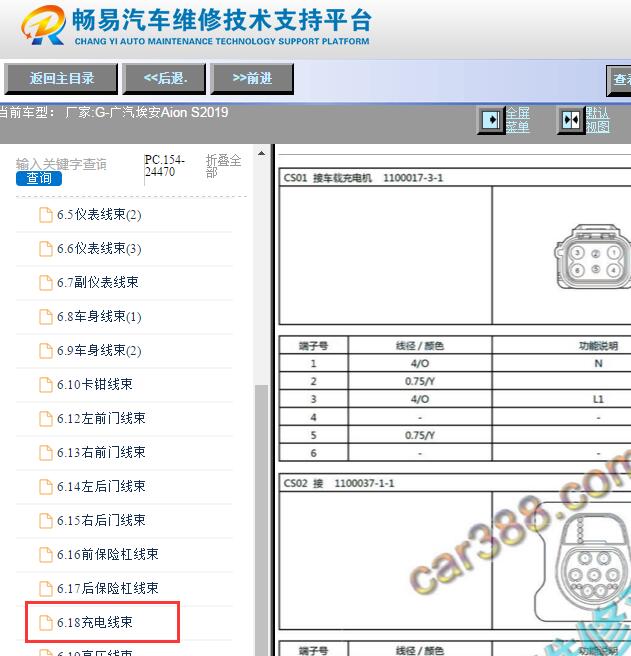Click the vehicle model text Aion S2019
The image size is (631, 656).
(x=195, y=113)
